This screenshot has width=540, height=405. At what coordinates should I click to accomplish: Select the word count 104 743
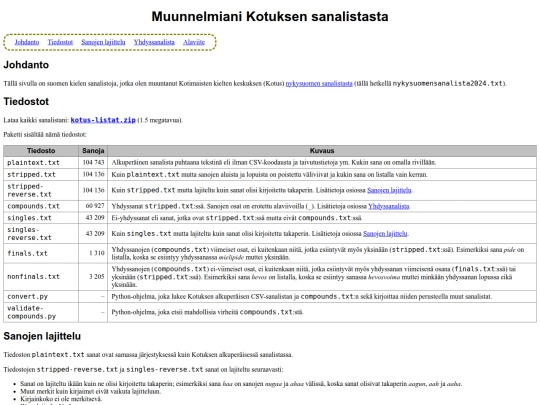pos(93,163)
